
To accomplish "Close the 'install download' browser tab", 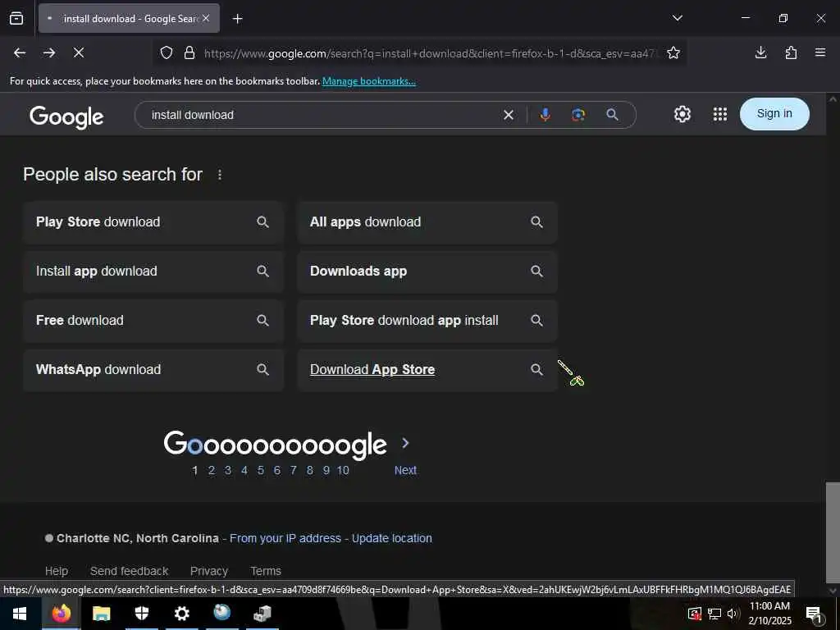I will (206, 18).
